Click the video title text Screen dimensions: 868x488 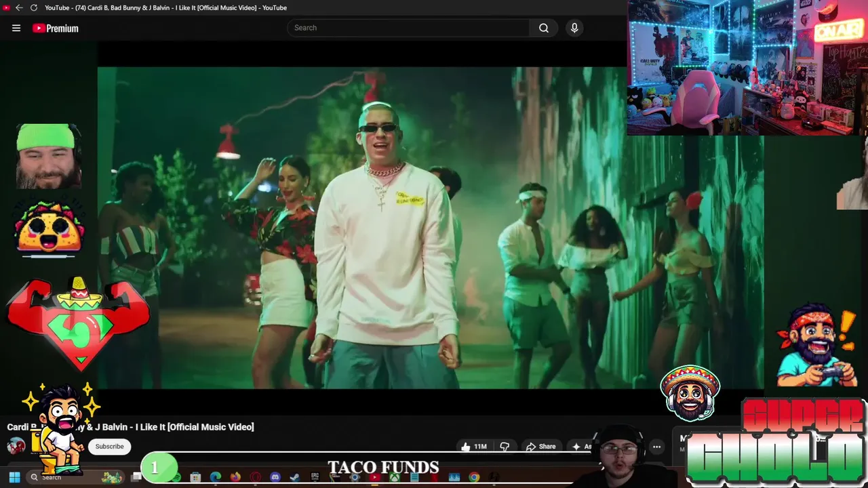click(x=131, y=427)
